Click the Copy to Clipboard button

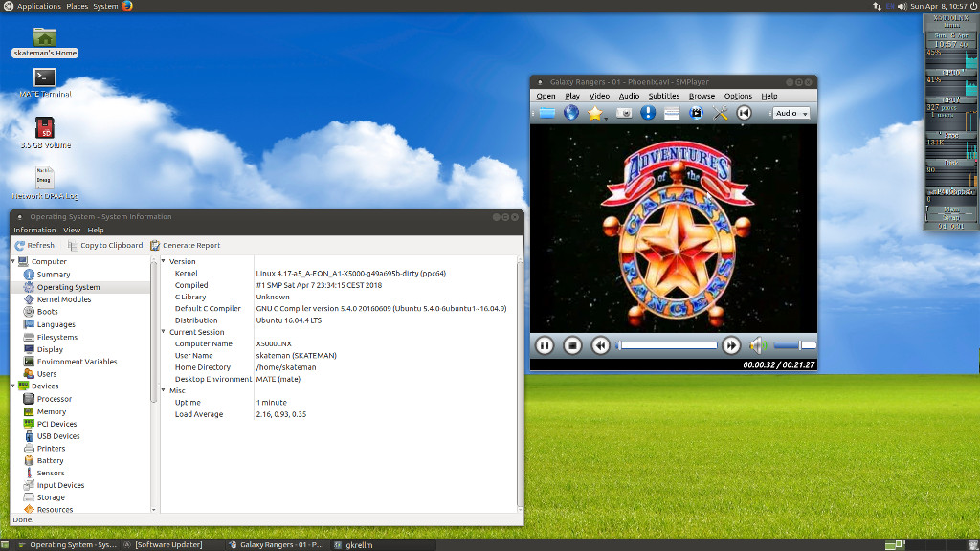[105, 245]
